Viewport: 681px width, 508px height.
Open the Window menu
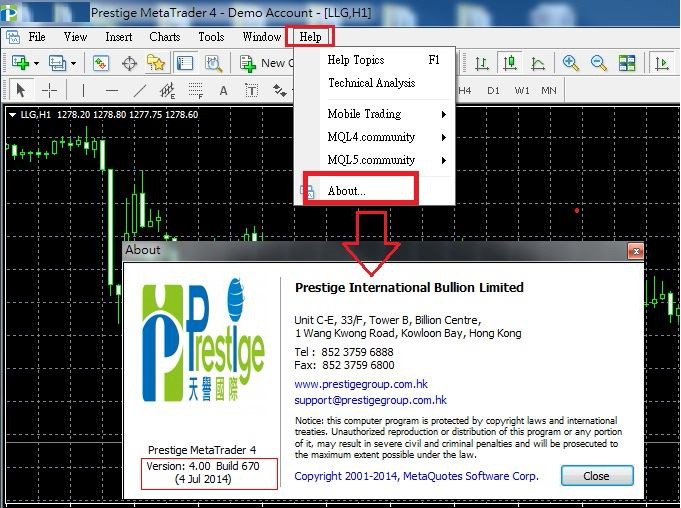(x=261, y=37)
